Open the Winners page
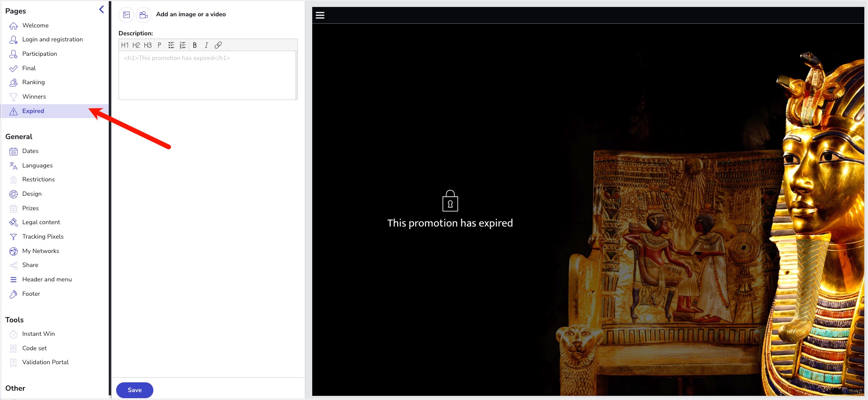The height and width of the screenshot is (400, 868). pyautogui.click(x=34, y=97)
